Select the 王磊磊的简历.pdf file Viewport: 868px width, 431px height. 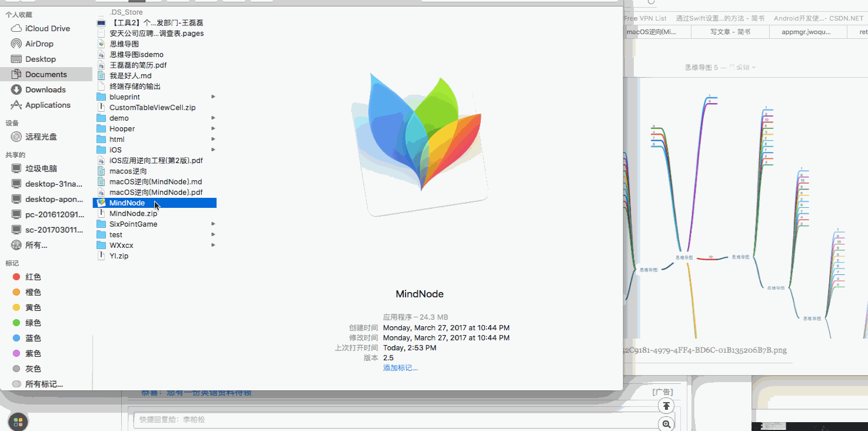[138, 65]
